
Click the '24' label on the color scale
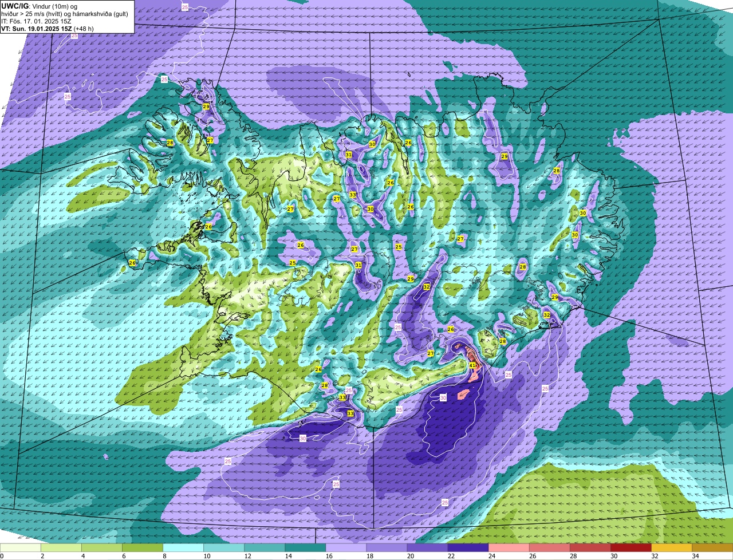point(491,556)
